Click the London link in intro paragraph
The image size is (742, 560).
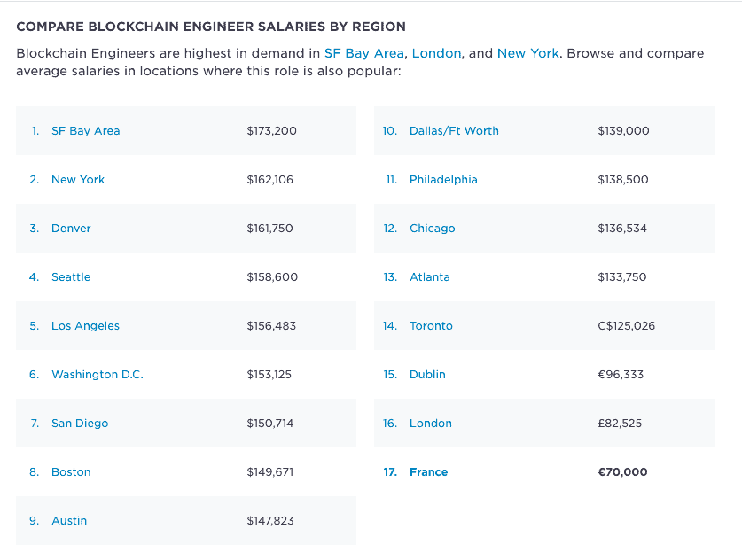[436, 53]
